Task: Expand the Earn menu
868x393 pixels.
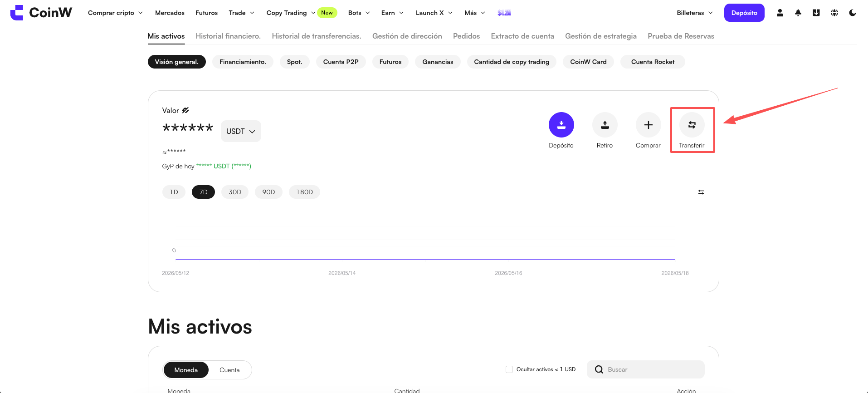Action: [392, 13]
